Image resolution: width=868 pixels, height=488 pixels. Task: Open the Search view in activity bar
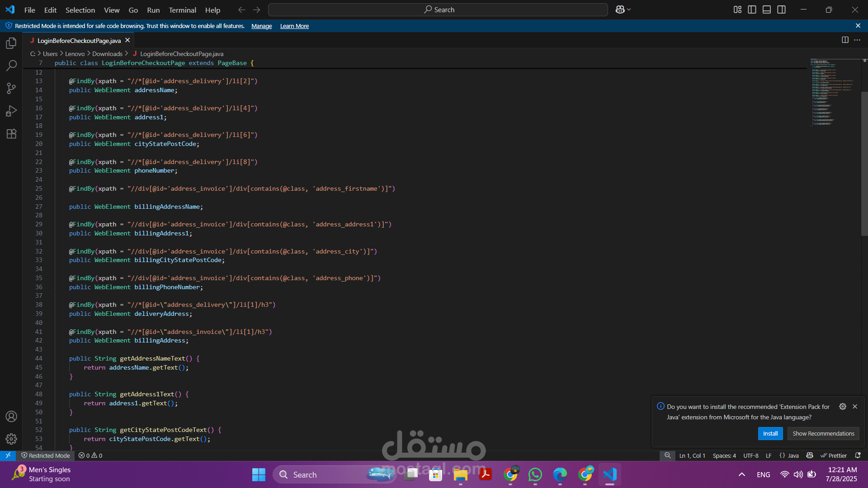(11, 66)
